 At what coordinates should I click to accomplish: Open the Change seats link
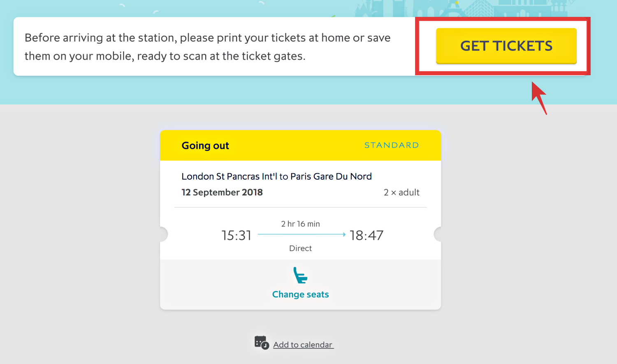300,294
